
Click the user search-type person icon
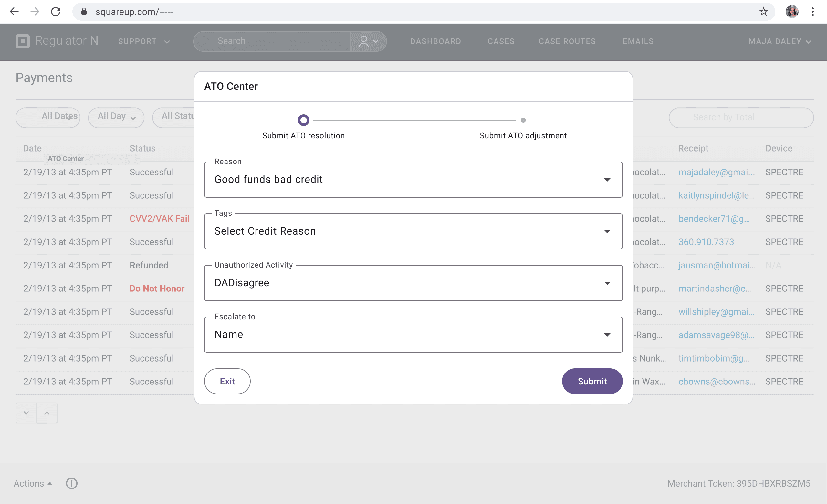pyautogui.click(x=363, y=41)
